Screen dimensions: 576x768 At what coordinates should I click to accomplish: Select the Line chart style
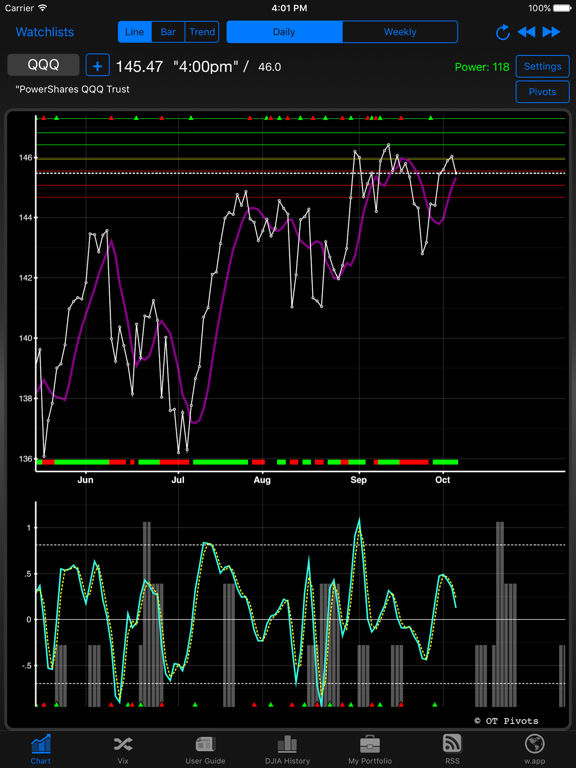(135, 32)
